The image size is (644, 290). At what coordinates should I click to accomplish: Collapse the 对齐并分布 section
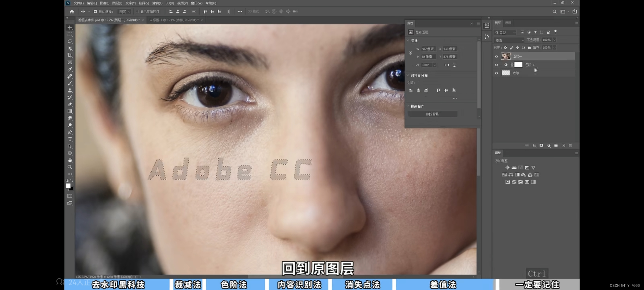click(408, 75)
